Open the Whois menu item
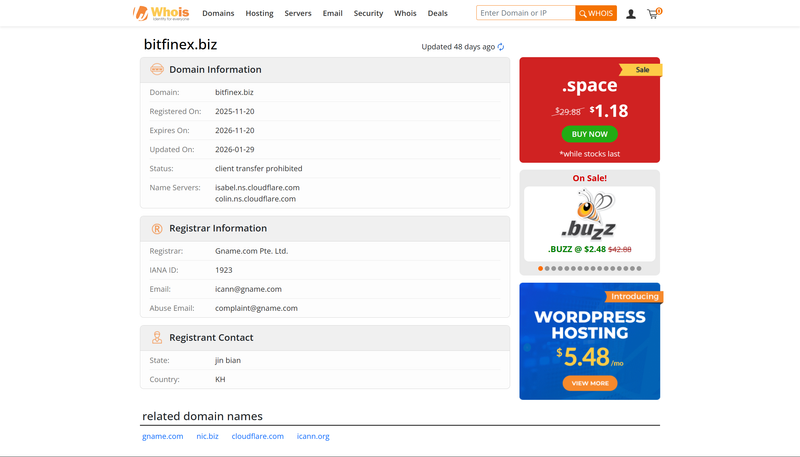The image size is (800, 457). point(405,13)
